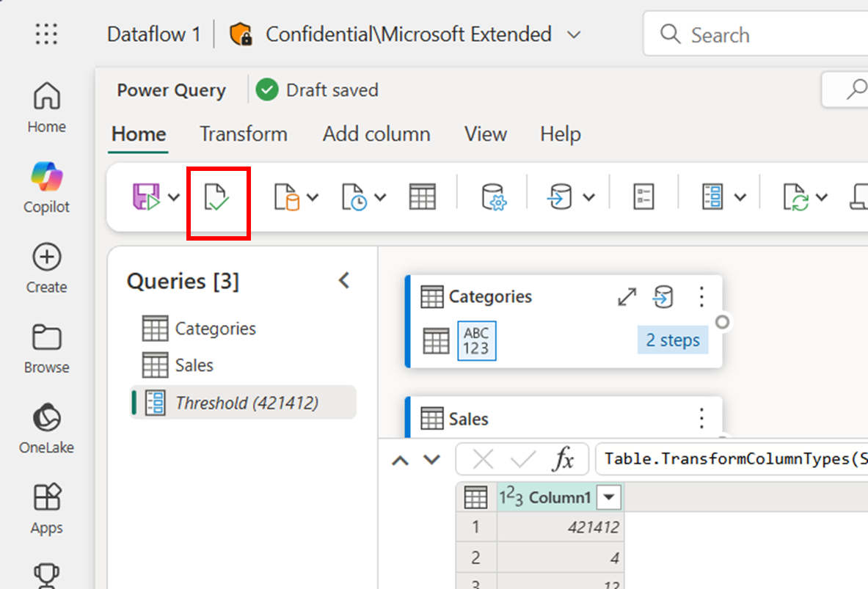Open the Add column ribbon tab
This screenshot has height=589, width=868.
376,134
